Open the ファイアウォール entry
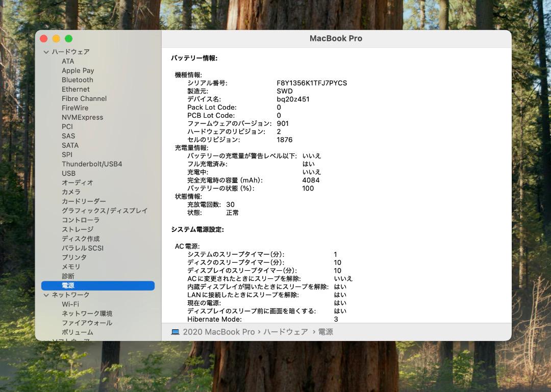This screenshot has width=551, height=392. coord(87,323)
